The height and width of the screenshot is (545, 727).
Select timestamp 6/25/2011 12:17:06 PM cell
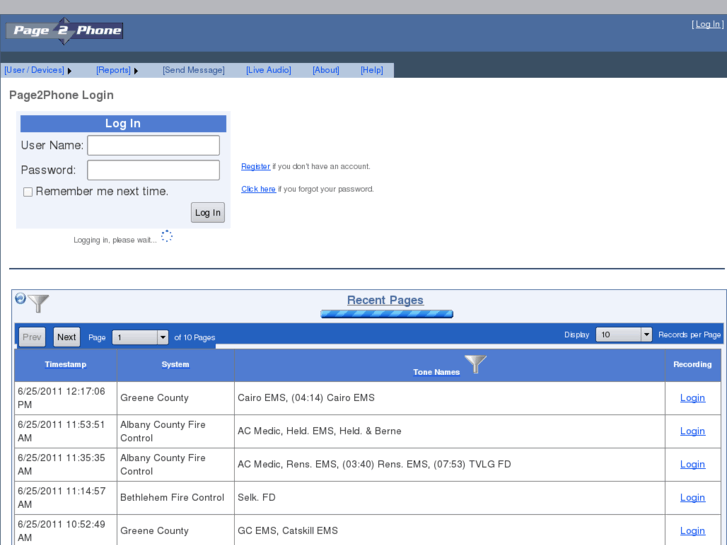coord(66,398)
